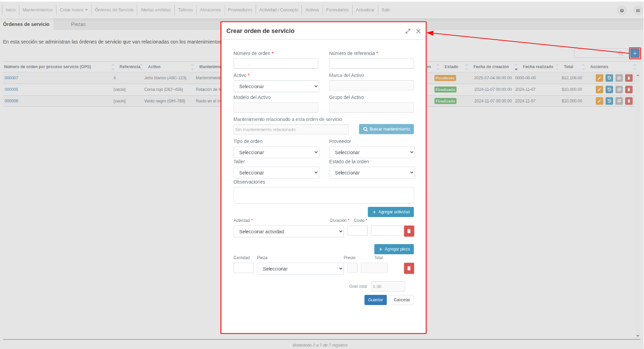This screenshot has height=349, width=644.
Task: Open the Seleccionar actividad dropdown
Action: (288, 232)
